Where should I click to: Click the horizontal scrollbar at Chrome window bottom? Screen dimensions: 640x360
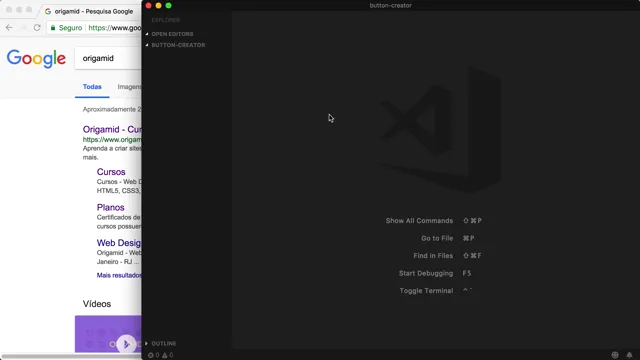(71, 356)
